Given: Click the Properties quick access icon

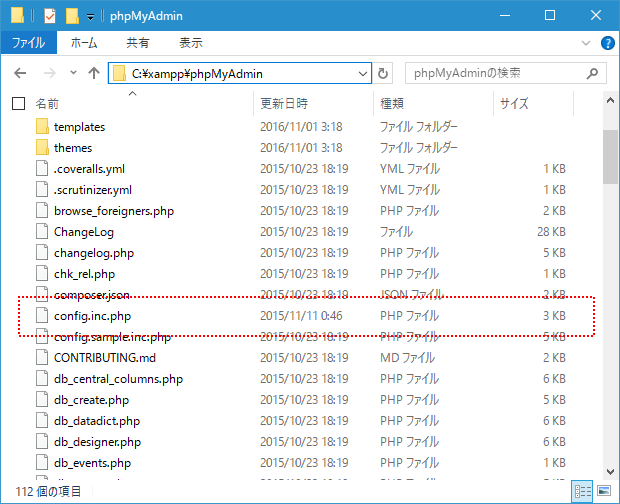Looking at the screenshot, I should click(x=50, y=16).
